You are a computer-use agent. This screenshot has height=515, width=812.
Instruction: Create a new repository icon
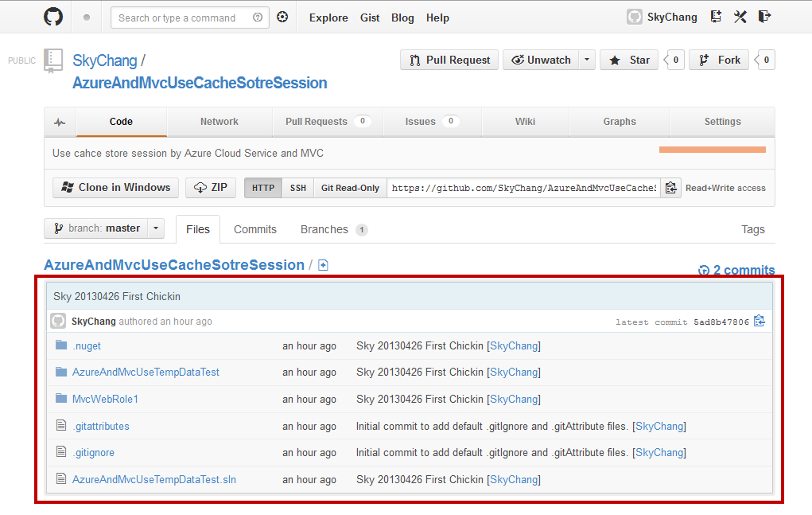[x=716, y=17]
